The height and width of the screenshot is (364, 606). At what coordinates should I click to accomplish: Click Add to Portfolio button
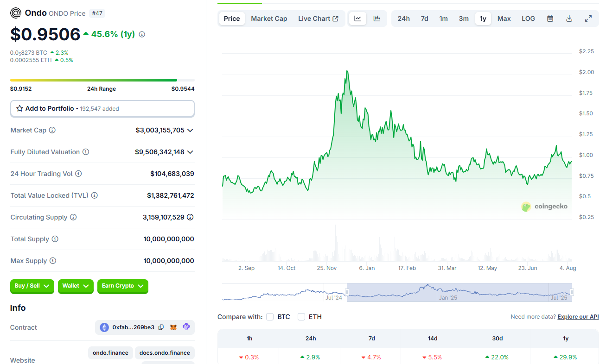pos(102,108)
